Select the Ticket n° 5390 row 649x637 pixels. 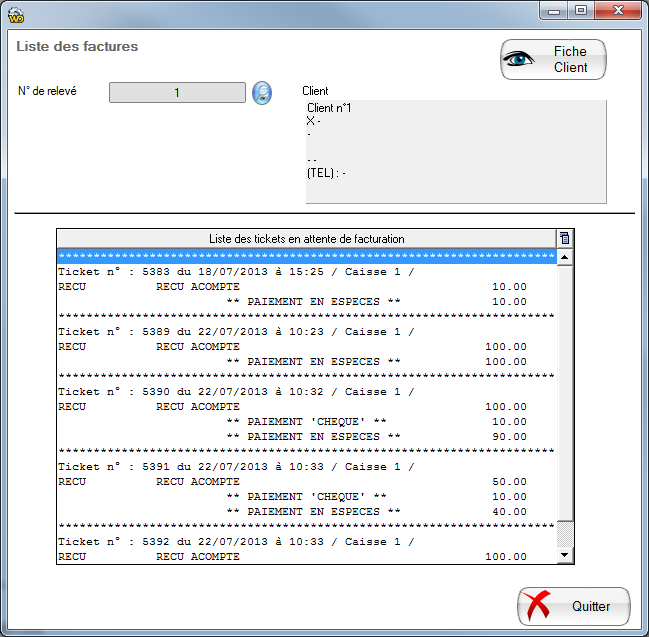click(236, 392)
